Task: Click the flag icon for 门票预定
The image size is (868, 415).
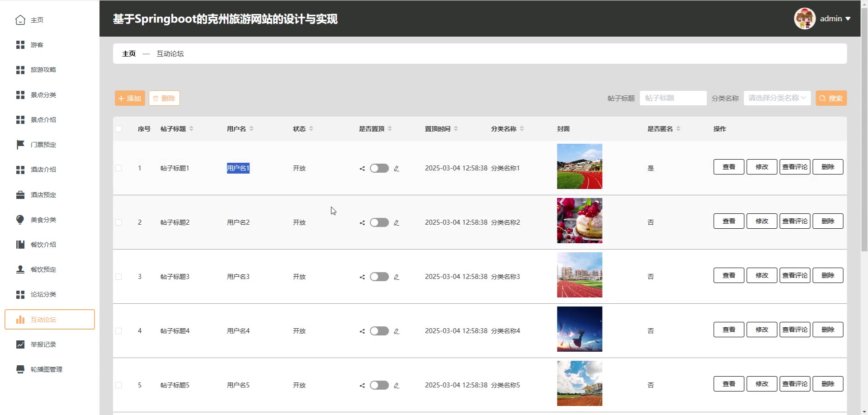Action: (x=20, y=145)
